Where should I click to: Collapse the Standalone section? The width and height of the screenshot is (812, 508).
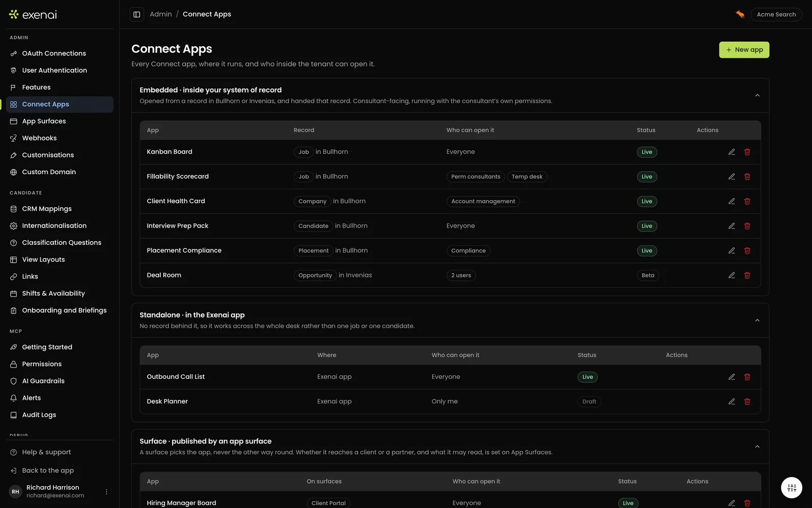coord(757,321)
